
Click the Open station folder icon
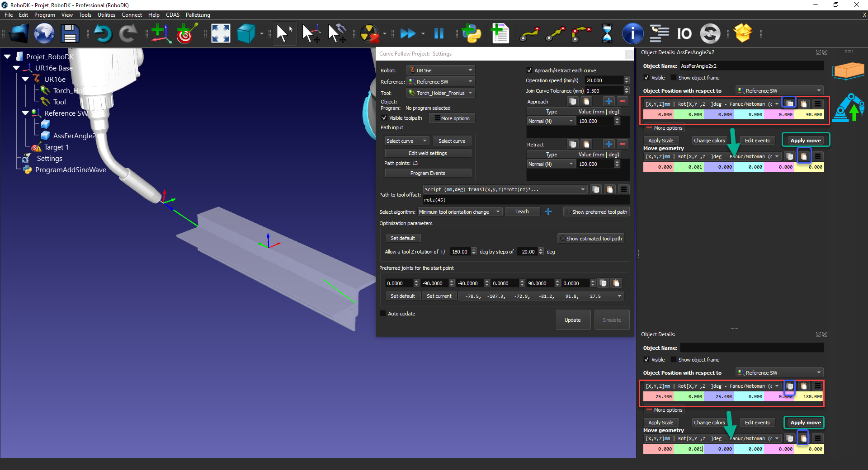(x=19, y=34)
